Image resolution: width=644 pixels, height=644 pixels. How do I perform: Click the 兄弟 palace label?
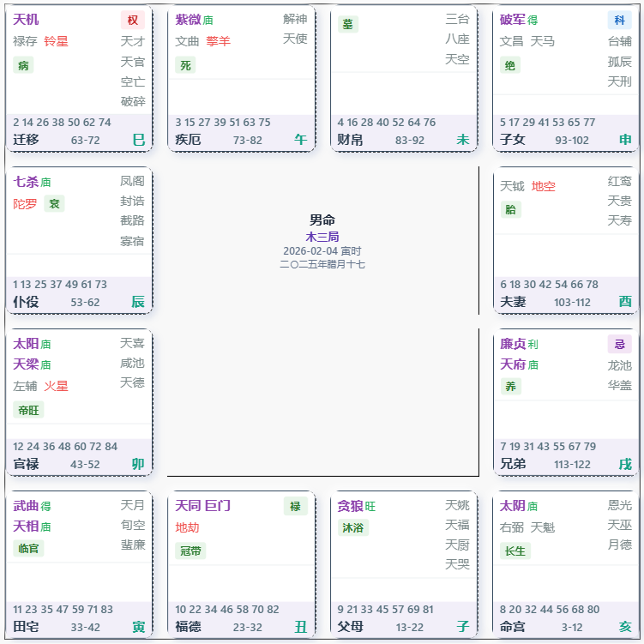click(513, 464)
